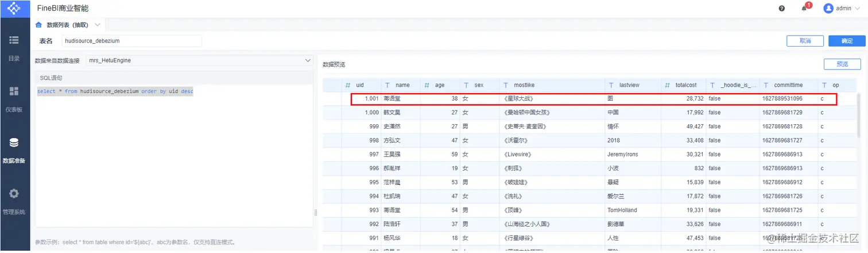The width and height of the screenshot is (868, 253).
Task: Click the 参数示例 hint text
Action: (x=135, y=242)
